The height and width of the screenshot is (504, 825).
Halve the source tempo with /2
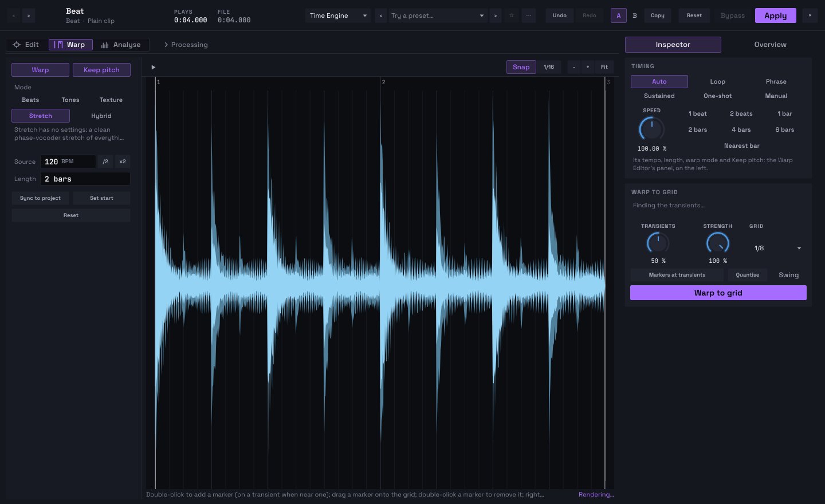click(x=105, y=162)
